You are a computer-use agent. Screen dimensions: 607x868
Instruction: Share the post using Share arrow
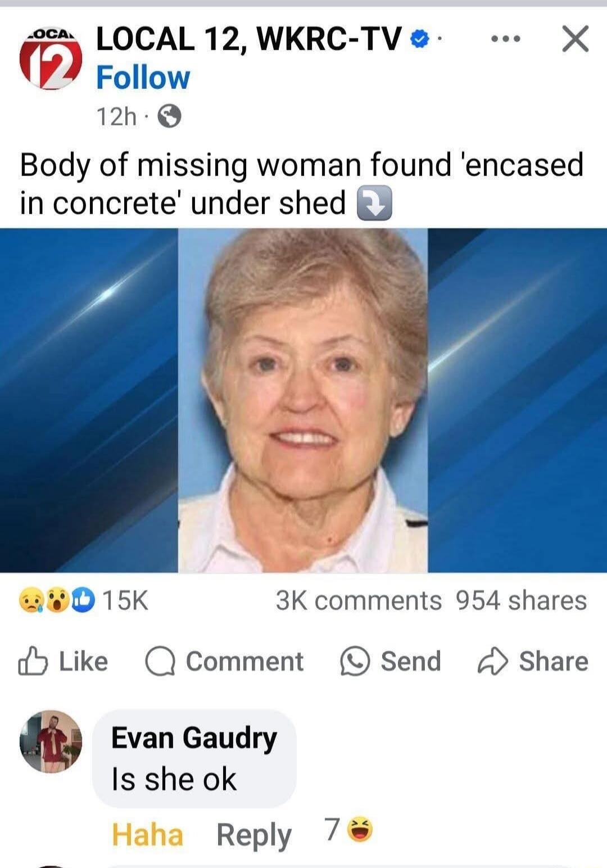point(533,661)
